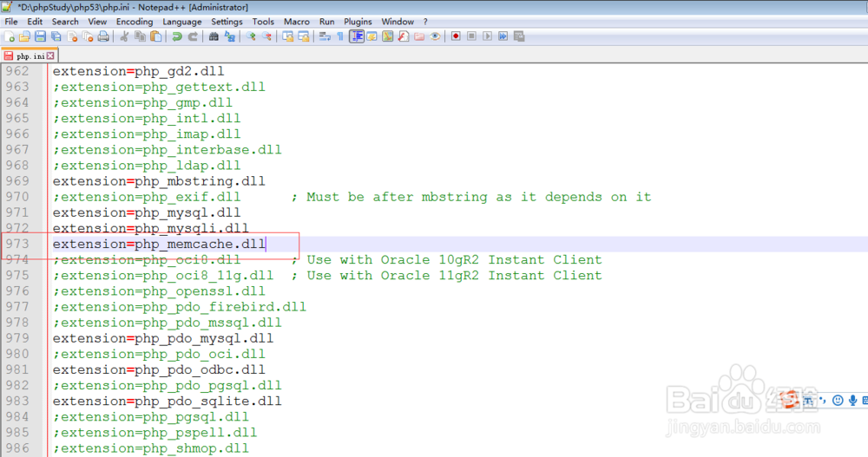Click the Paste clipboard icon

tap(156, 36)
